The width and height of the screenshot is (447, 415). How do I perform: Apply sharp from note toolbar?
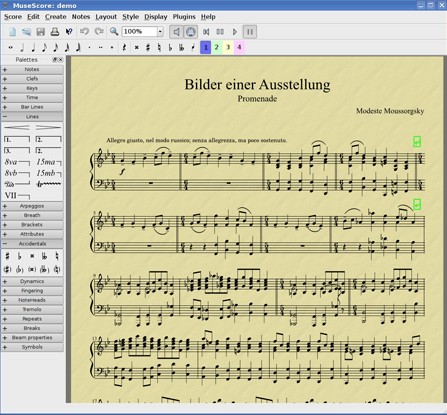(x=148, y=48)
